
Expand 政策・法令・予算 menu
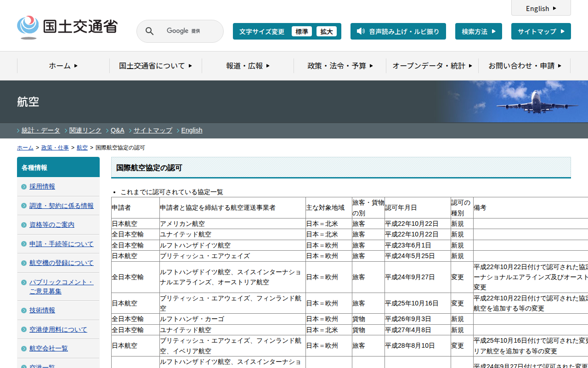coord(340,66)
